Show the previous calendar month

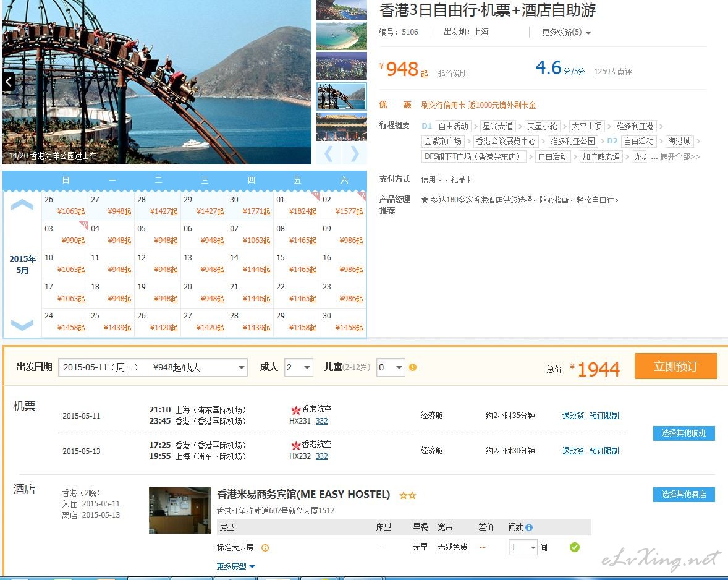point(22,205)
